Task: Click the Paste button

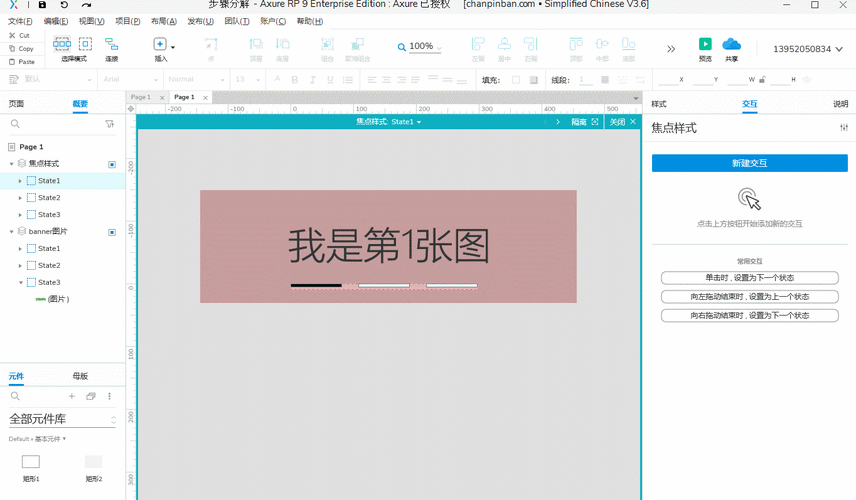Action: 21,62
